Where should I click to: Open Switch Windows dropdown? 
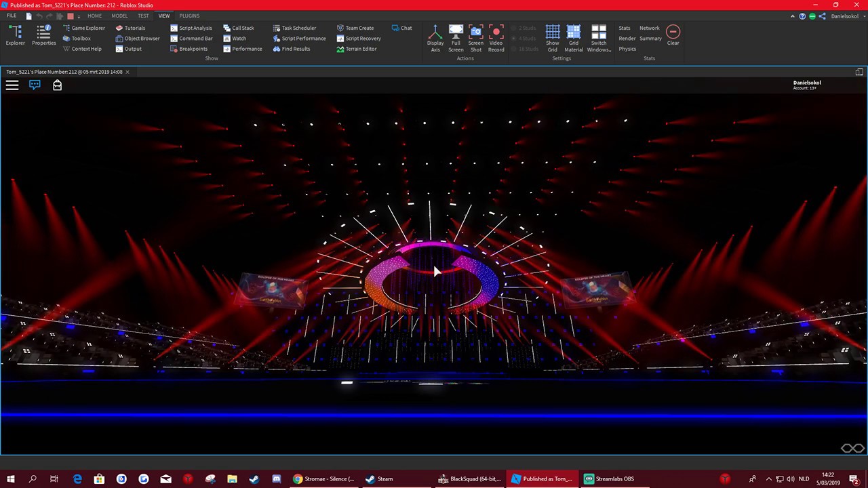pos(599,38)
